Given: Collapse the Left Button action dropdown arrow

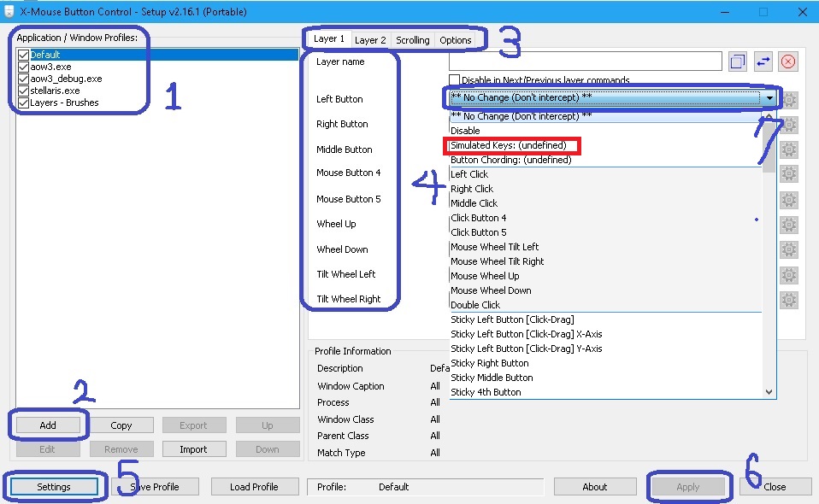Looking at the screenshot, I should 769,97.
